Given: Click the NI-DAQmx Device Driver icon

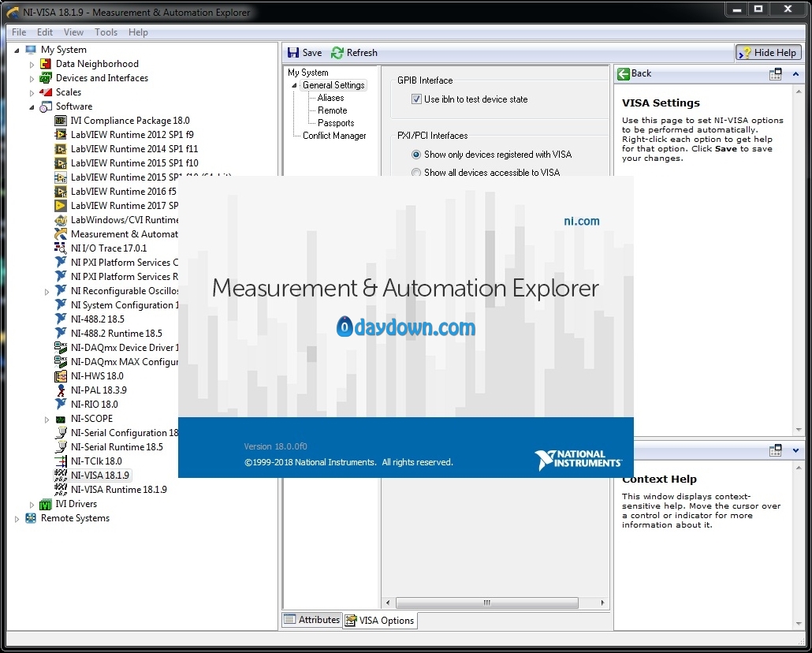Looking at the screenshot, I should (61, 347).
